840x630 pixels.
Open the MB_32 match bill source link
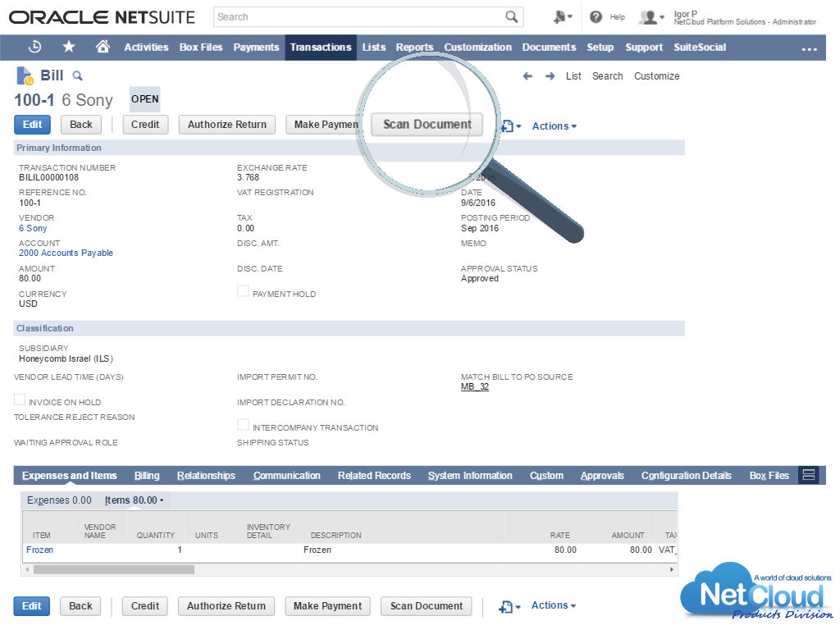[x=475, y=387]
